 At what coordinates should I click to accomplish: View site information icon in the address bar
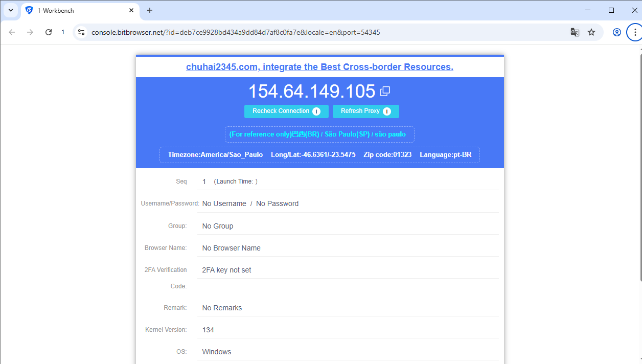(x=81, y=32)
